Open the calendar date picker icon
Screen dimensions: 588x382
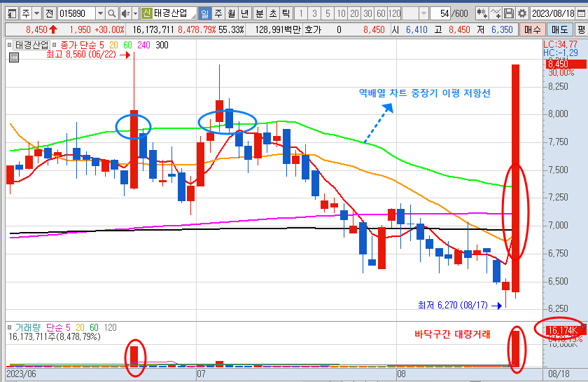581,14
